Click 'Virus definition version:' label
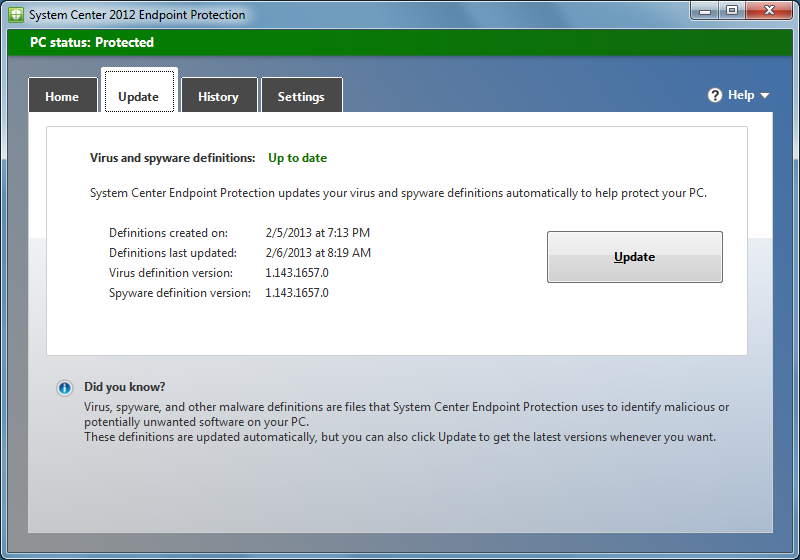 (171, 273)
